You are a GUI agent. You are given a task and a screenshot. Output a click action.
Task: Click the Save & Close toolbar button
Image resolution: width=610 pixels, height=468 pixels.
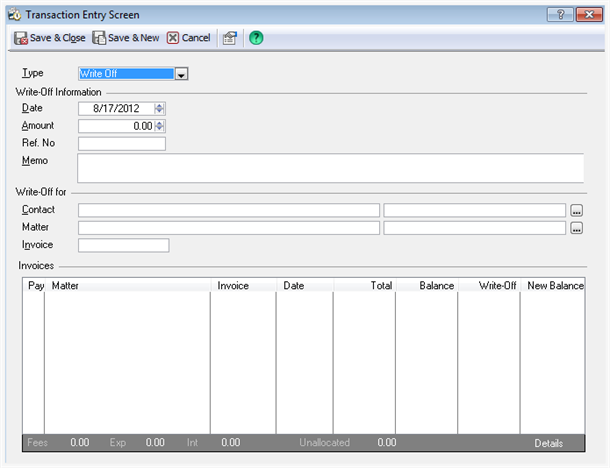pos(50,38)
